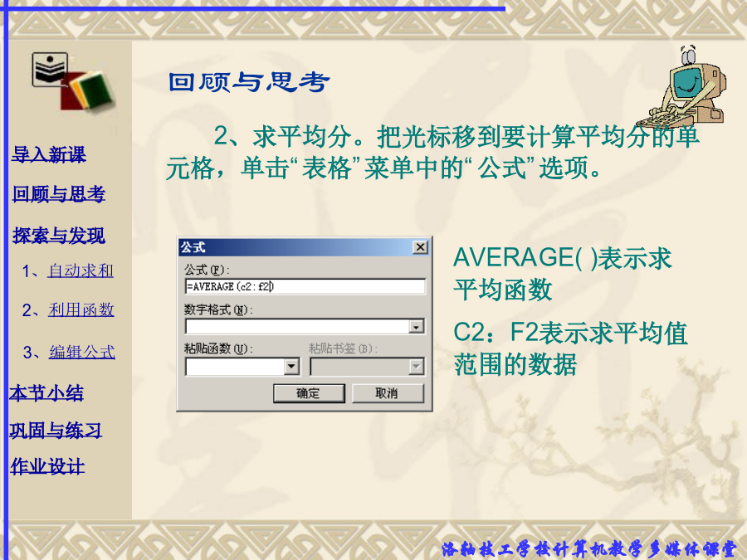Screen dimensions: 747x560
Task: Expand the 粘贴书签 dropdown arrow
Action: pos(416,367)
